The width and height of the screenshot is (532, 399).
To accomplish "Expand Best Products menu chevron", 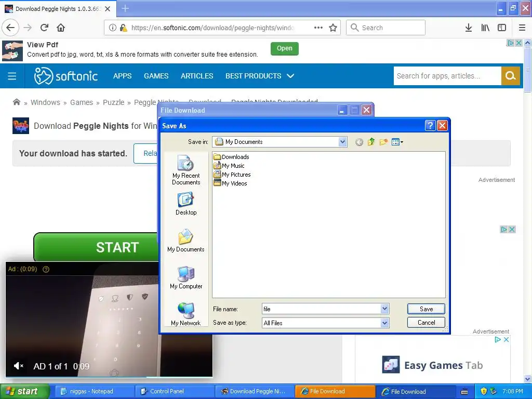I will pyautogui.click(x=290, y=76).
